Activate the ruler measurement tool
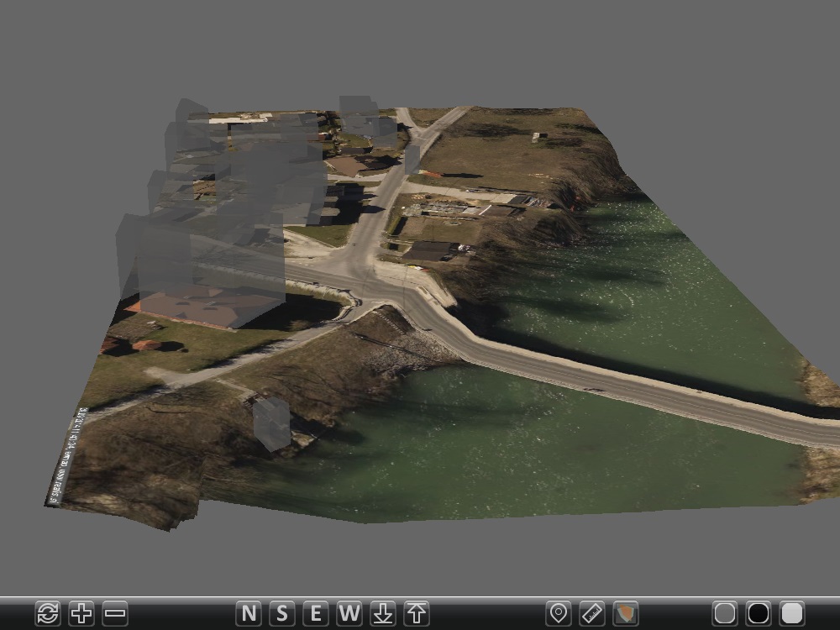840x630 pixels. [592, 613]
